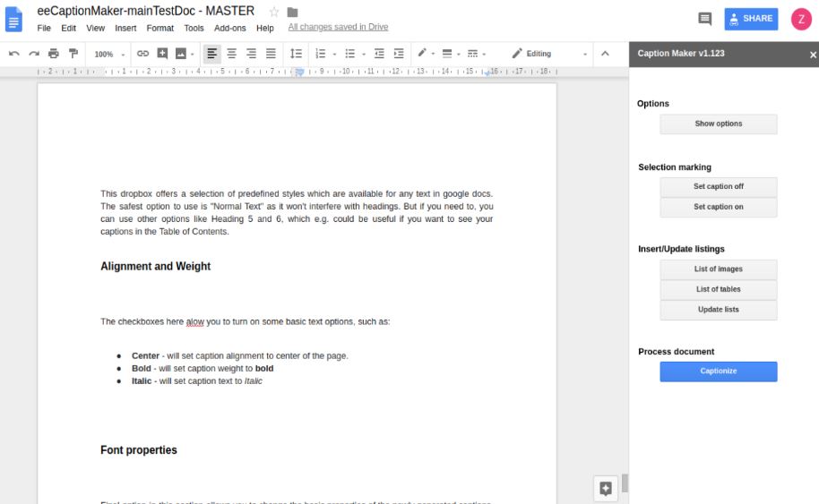
Task: Print the document with printer icon
Action: point(53,54)
